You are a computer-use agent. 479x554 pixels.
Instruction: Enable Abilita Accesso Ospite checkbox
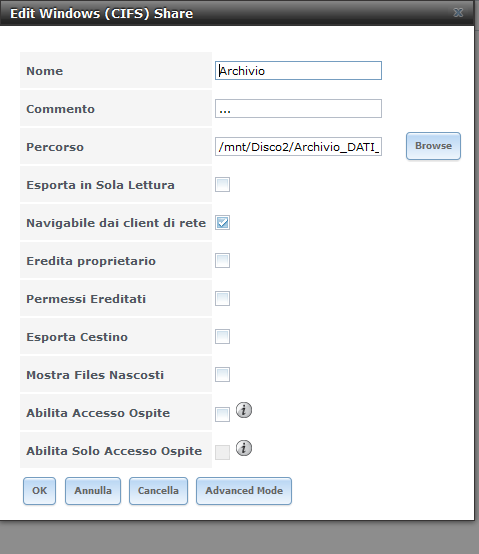[223, 414]
